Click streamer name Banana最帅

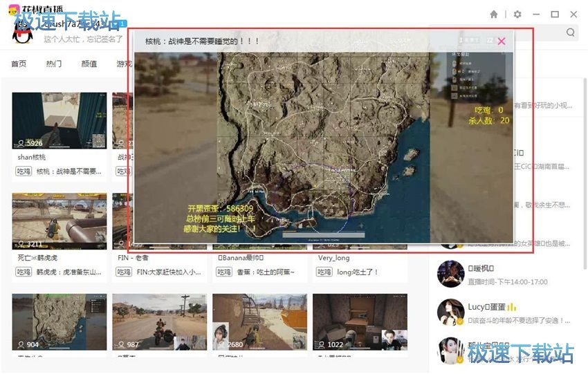click(241, 258)
